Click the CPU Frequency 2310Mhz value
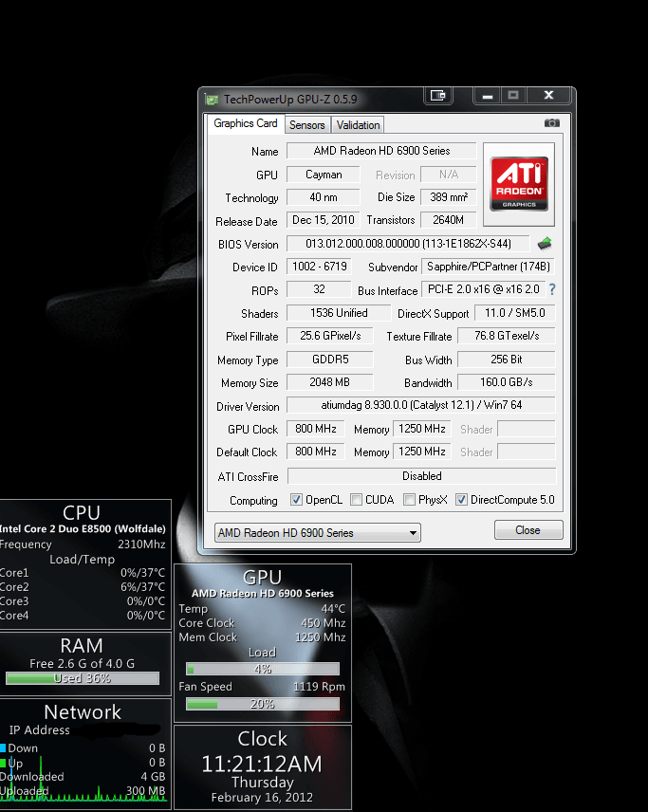This screenshot has height=812, width=648. tap(141, 544)
